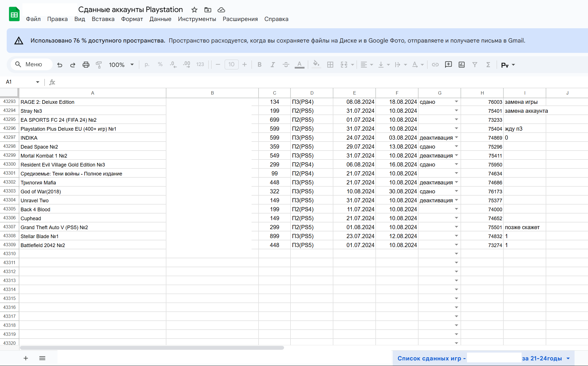This screenshot has height=366, width=588.
Task: Decrease font size with minus button
Action: [x=218, y=65]
